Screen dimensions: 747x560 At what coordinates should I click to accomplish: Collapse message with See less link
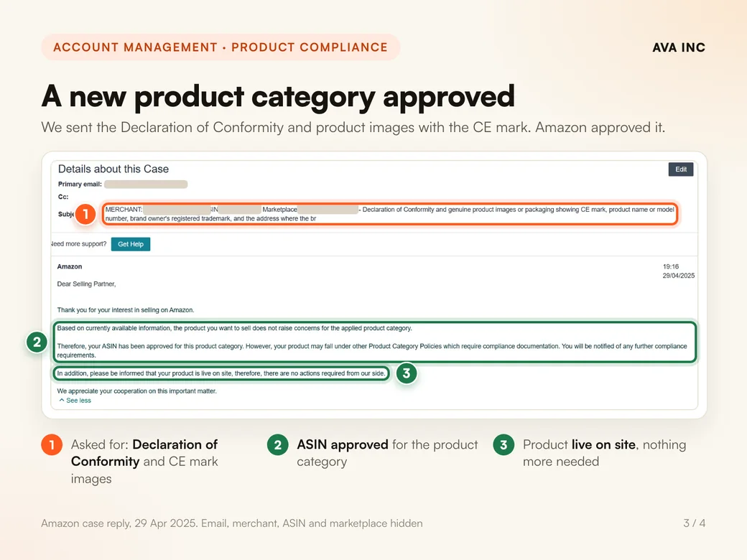click(75, 401)
